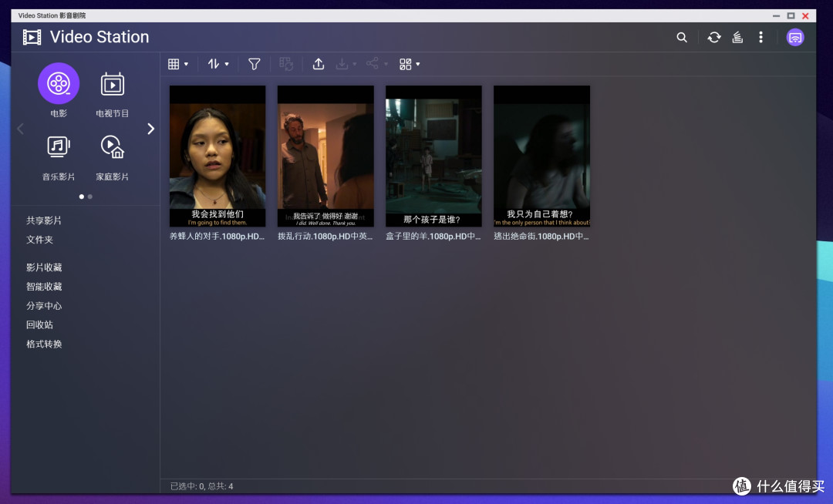
Task: Go to next category page arrow
Action: [x=151, y=129]
